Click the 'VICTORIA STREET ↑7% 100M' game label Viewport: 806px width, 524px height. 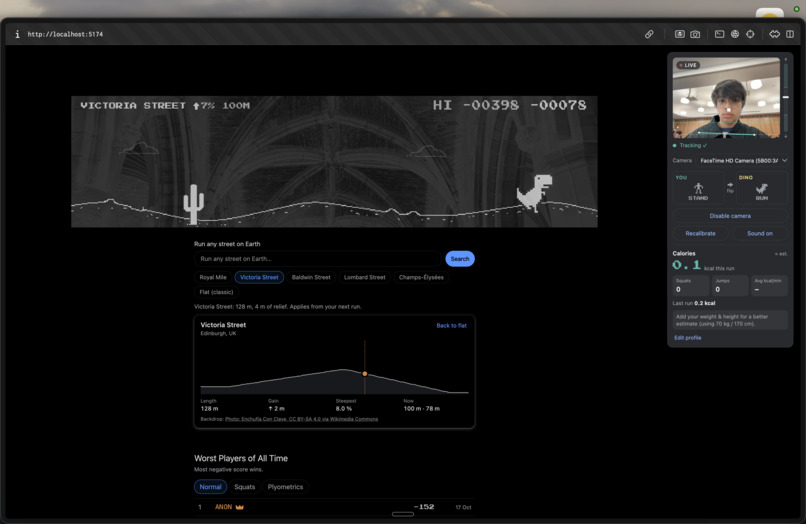(x=165, y=105)
